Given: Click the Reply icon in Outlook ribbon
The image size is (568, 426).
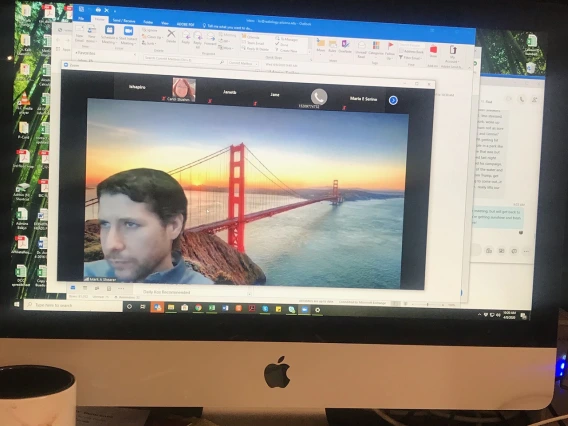Looking at the screenshot, I should coord(186,38).
